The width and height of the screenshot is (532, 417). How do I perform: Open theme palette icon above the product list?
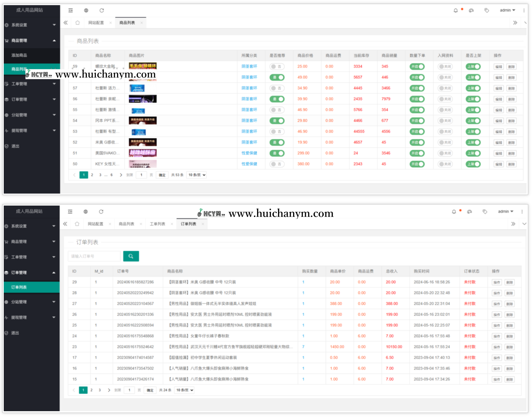471,11
